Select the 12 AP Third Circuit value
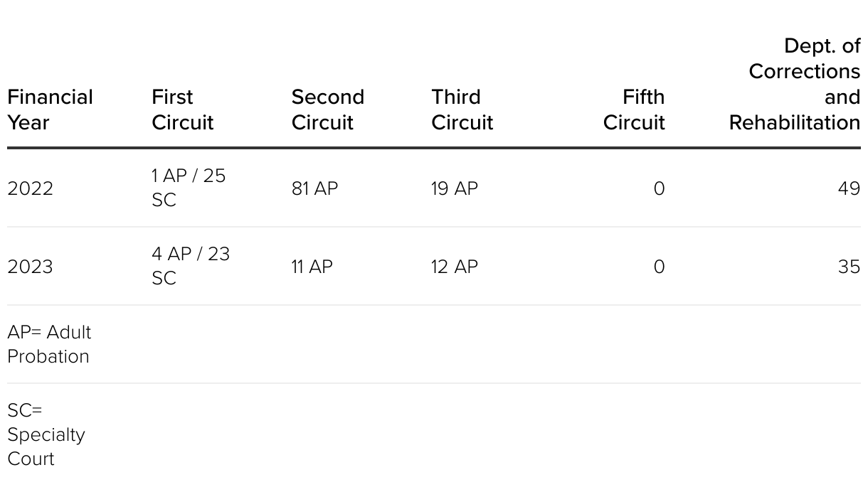The image size is (868, 492). tap(455, 267)
